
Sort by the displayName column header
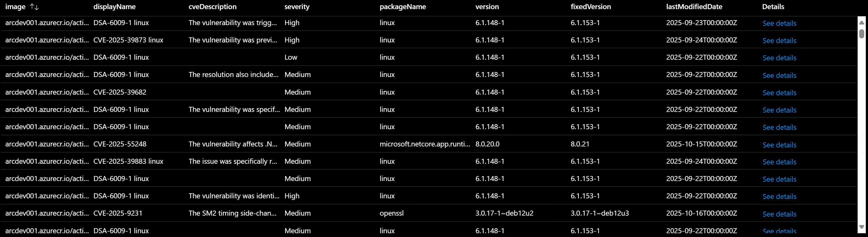point(114,6)
